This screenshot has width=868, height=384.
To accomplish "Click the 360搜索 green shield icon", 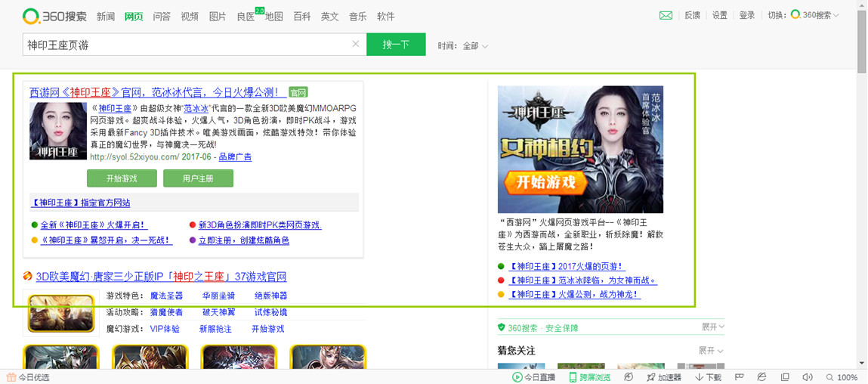I will 502,327.
